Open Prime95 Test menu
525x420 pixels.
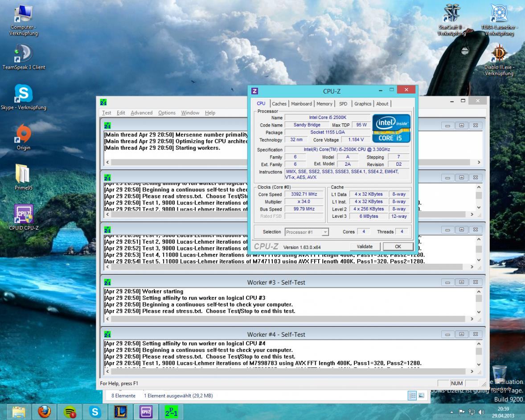click(107, 113)
